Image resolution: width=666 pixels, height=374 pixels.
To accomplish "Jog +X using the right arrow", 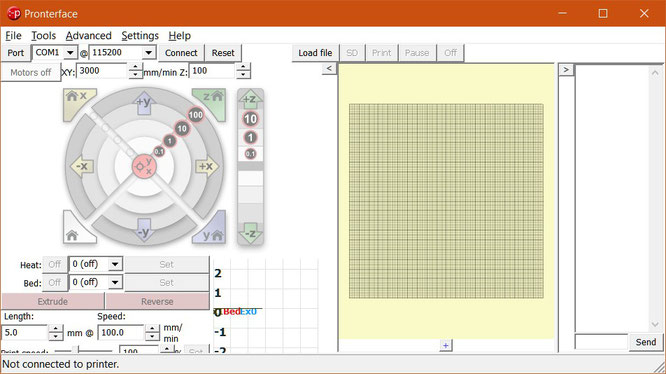I will point(206,166).
